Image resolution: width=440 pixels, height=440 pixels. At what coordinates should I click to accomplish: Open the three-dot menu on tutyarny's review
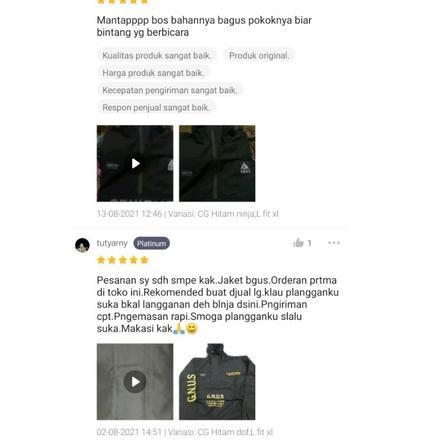pyautogui.click(x=334, y=243)
